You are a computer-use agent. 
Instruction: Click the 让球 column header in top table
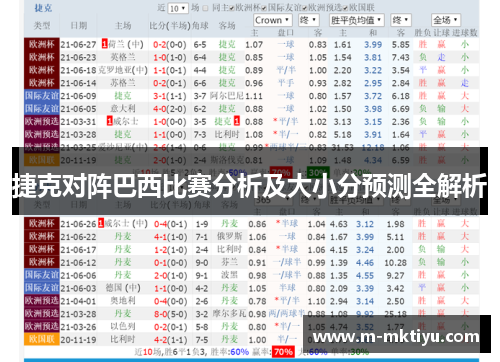click(x=442, y=33)
